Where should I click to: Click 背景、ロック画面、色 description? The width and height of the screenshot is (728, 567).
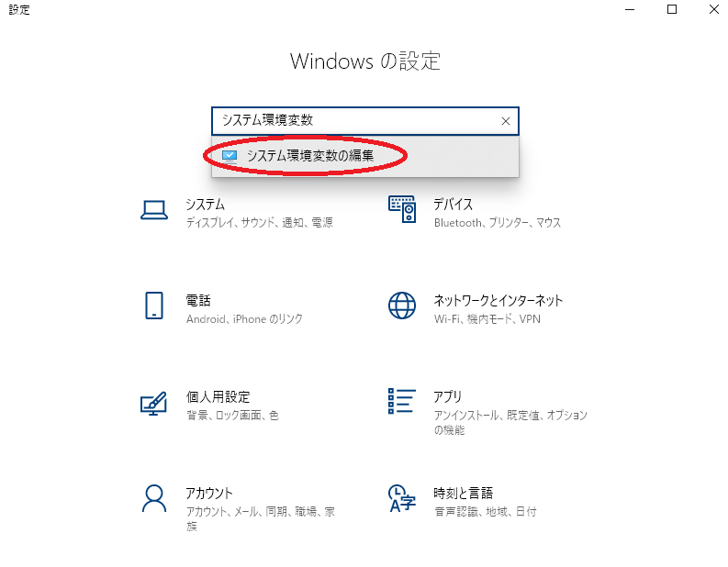click(x=232, y=415)
